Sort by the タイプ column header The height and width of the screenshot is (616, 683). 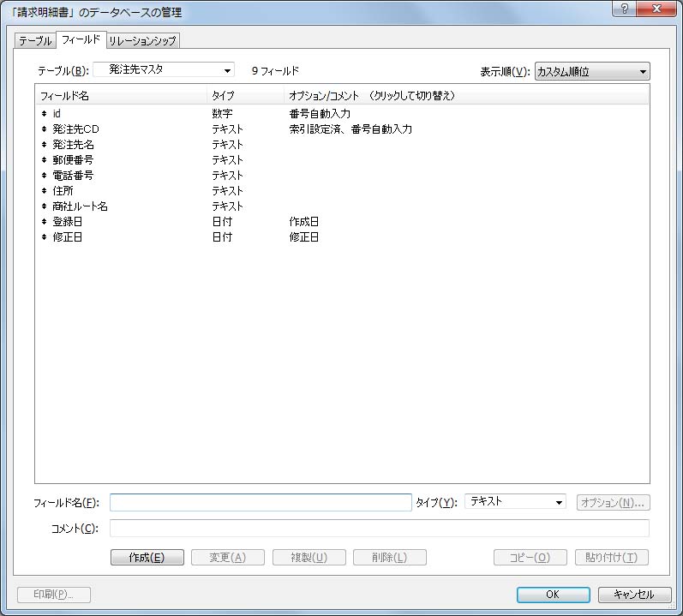pos(245,95)
